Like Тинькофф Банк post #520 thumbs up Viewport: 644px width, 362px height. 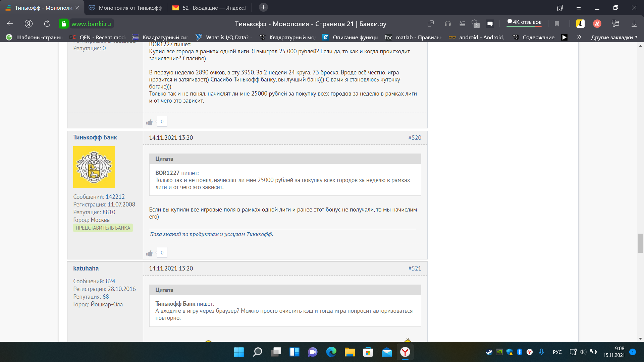click(x=150, y=253)
